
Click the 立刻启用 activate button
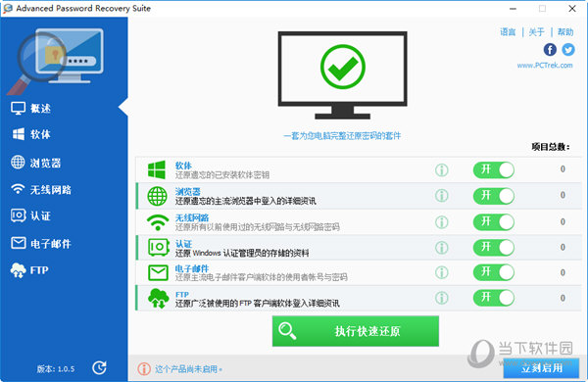tap(541, 368)
